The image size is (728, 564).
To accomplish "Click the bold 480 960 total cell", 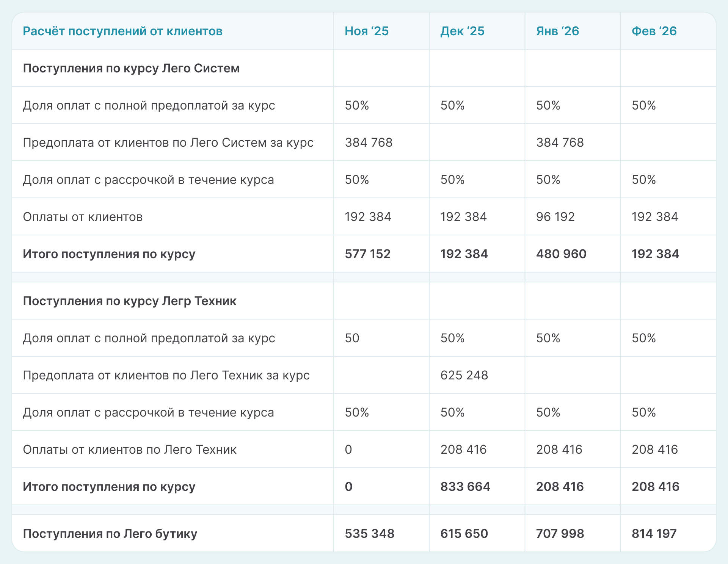I will [561, 254].
